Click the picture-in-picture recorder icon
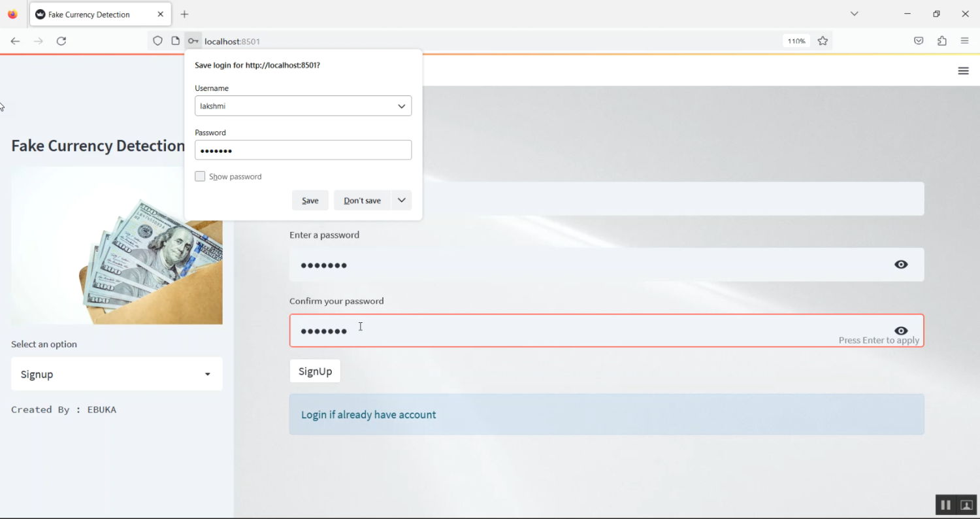The image size is (980, 519). click(966, 505)
